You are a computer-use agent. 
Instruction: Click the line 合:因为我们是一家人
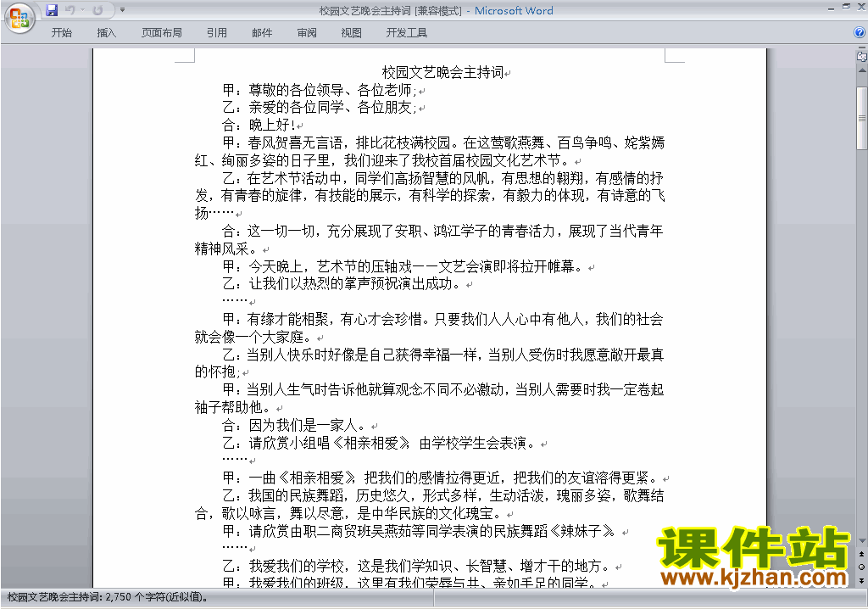pyautogui.click(x=294, y=425)
